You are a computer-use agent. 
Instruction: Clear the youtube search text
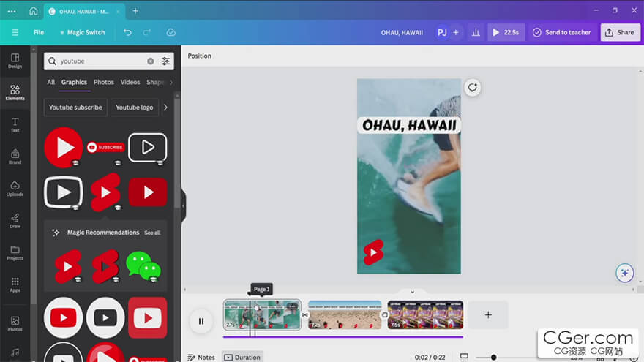[150, 61]
